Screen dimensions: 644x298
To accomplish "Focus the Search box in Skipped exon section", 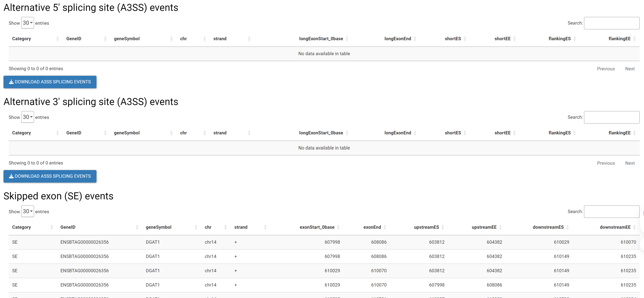I will tap(611, 212).
